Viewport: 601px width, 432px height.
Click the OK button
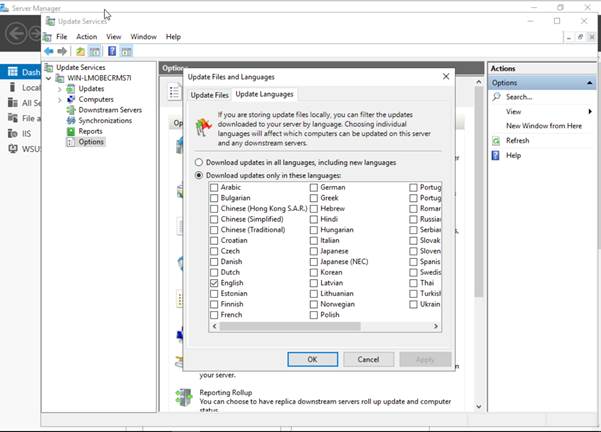click(312, 359)
